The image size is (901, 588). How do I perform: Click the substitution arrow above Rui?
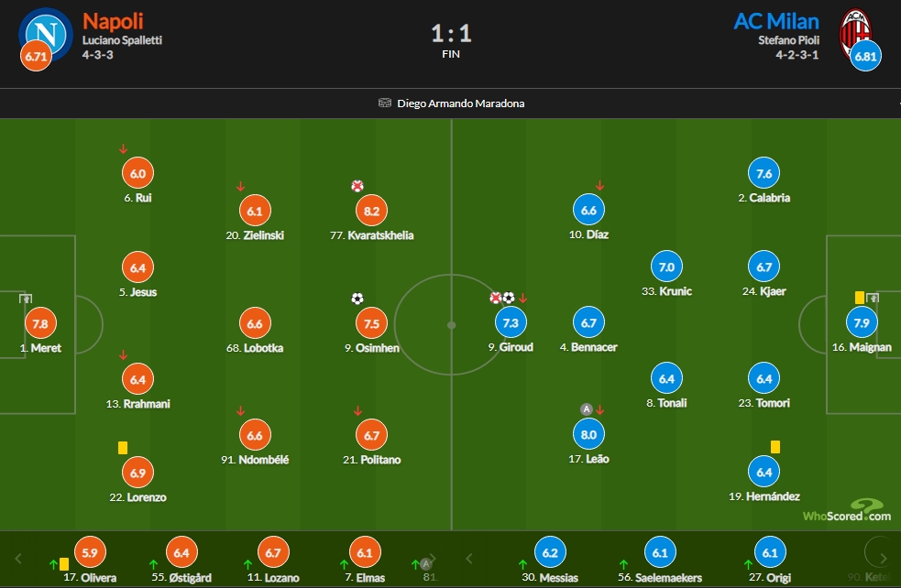coord(123,149)
